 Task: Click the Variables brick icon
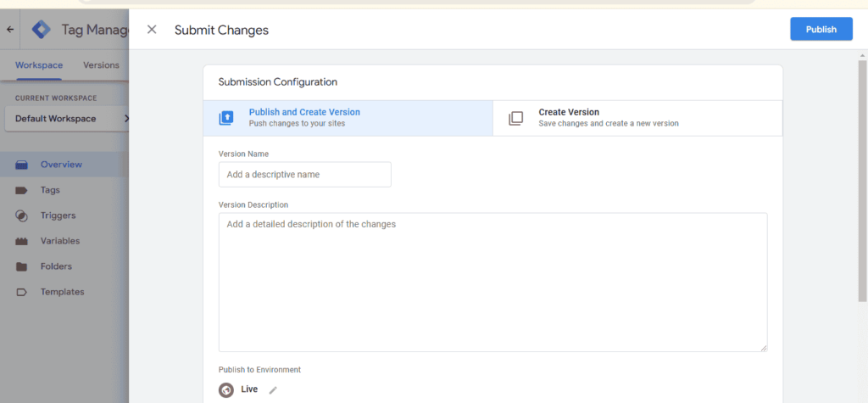coord(21,241)
